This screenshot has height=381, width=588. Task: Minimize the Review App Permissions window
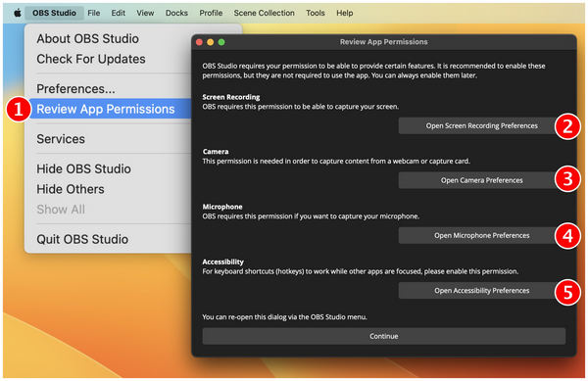[211, 42]
